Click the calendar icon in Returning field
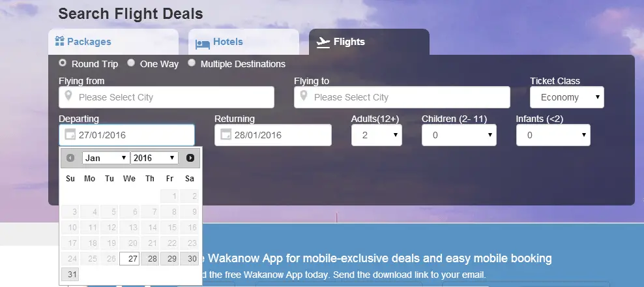This screenshot has width=644, height=287. pos(226,134)
